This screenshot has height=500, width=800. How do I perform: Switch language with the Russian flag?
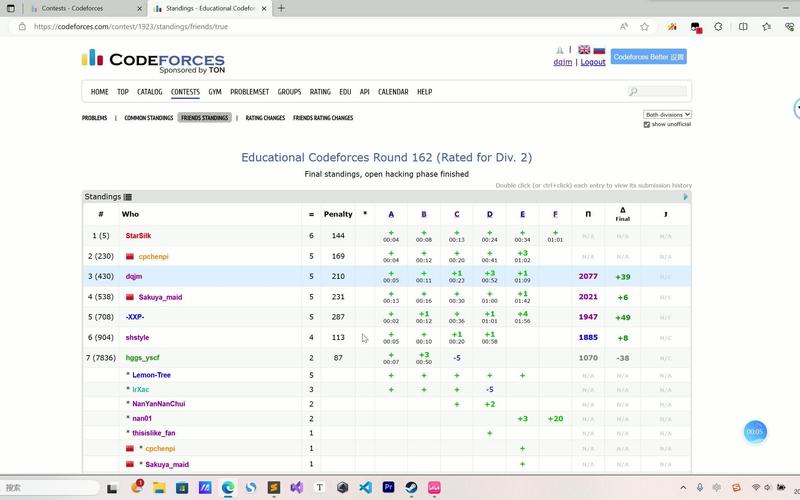[599, 49]
